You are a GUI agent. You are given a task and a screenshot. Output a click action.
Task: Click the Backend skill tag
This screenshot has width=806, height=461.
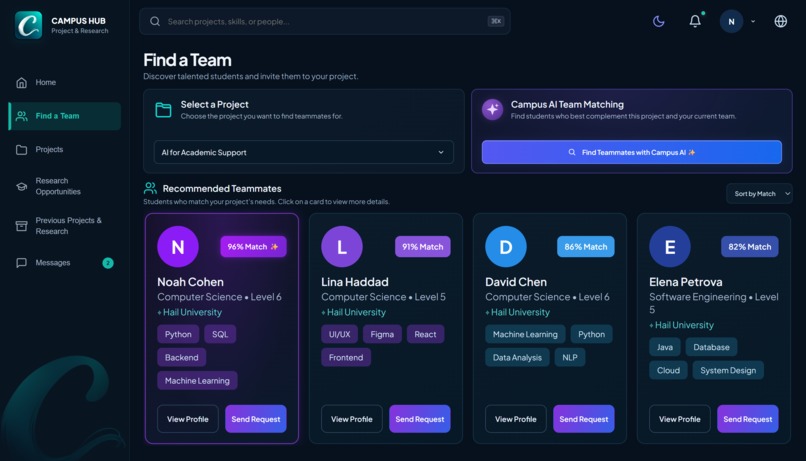click(x=181, y=357)
